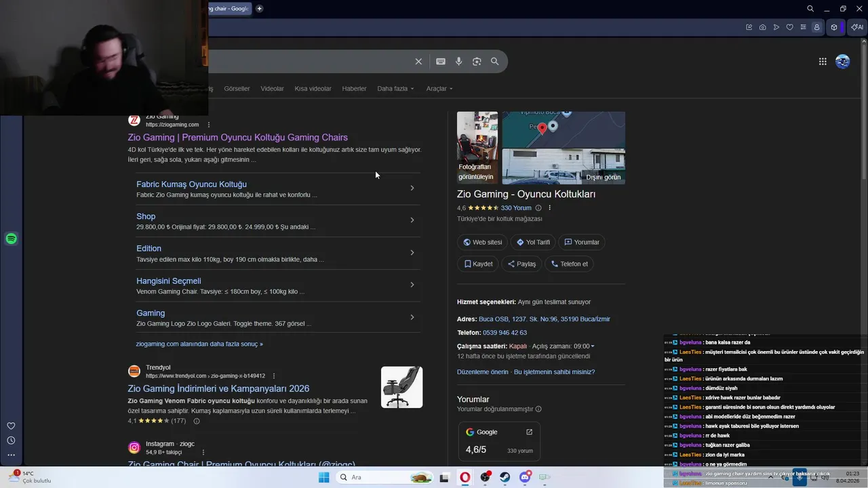Image resolution: width=868 pixels, height=488 pixels.
Task: Show info icon beside 330 Yorum
Action: point(538,208)
